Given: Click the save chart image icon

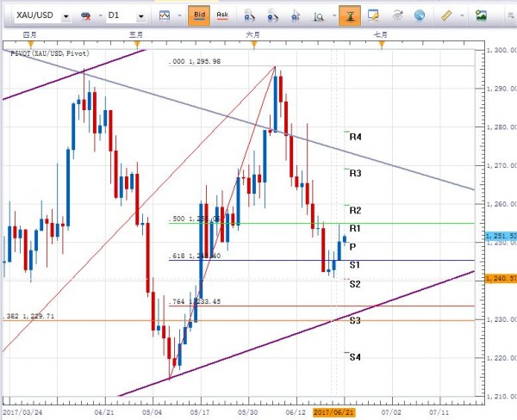Looking at the screenshot, I should [x=481, y=15].
